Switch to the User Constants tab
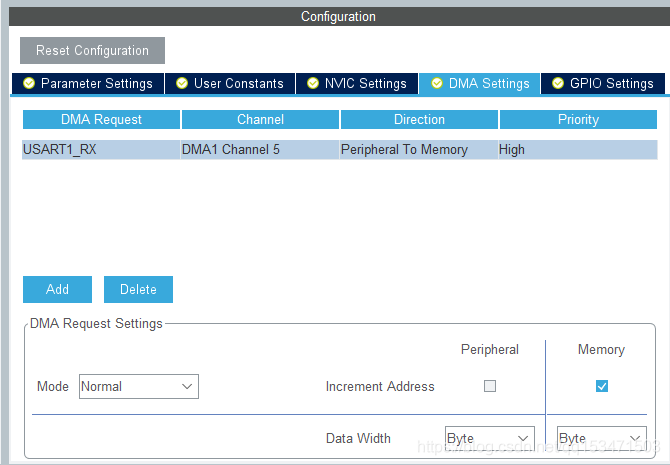Image resolution: width=670 pixels, height=465 pixels. [x=230, y=83]
